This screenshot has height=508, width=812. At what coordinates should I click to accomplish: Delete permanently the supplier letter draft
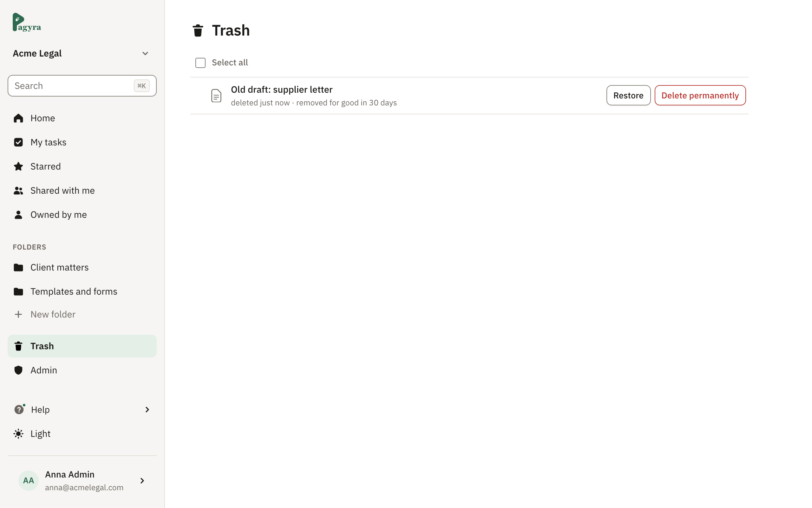[700, 96]
